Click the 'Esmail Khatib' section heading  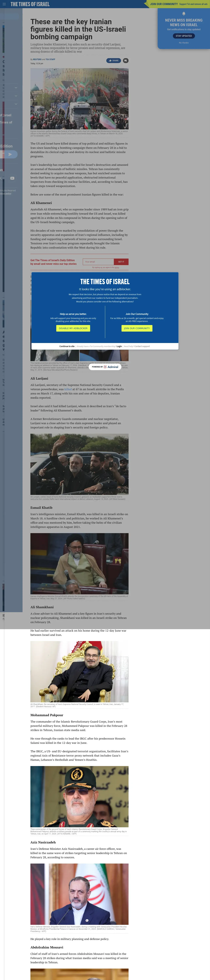click(42, 507)
